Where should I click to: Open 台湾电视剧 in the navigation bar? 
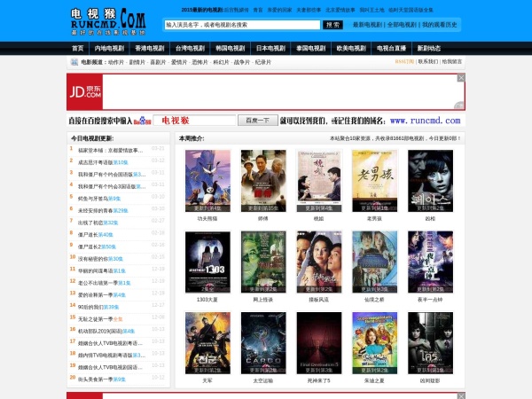pyautogui.click(x=190, y=48)
